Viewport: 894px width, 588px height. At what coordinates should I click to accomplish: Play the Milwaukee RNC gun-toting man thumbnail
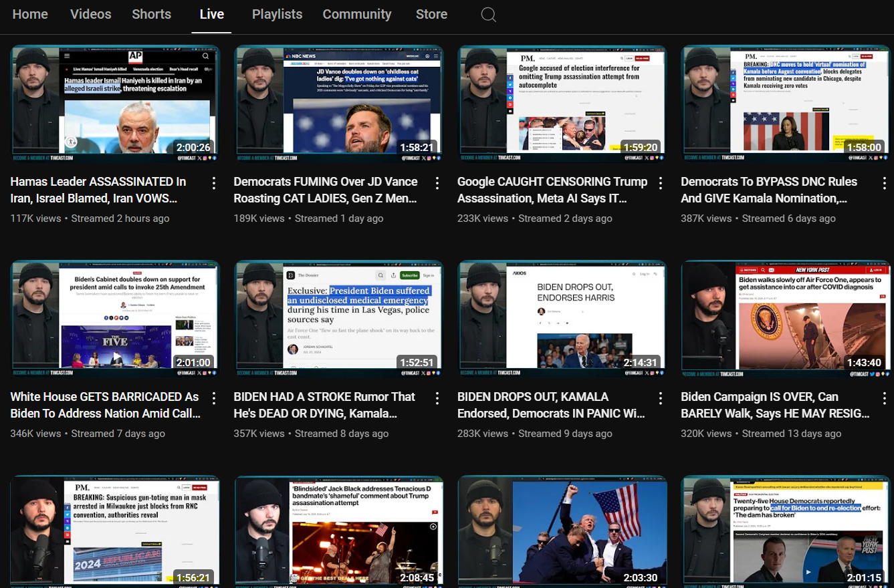(x=115, y=532)
